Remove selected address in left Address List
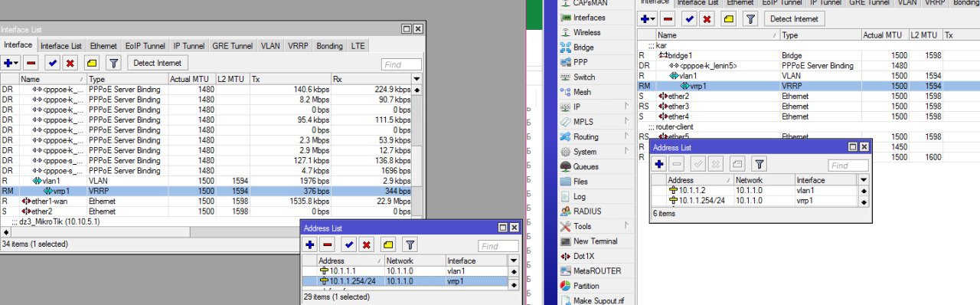The height and width of the screenshot is (305, 980). point(328,245)
